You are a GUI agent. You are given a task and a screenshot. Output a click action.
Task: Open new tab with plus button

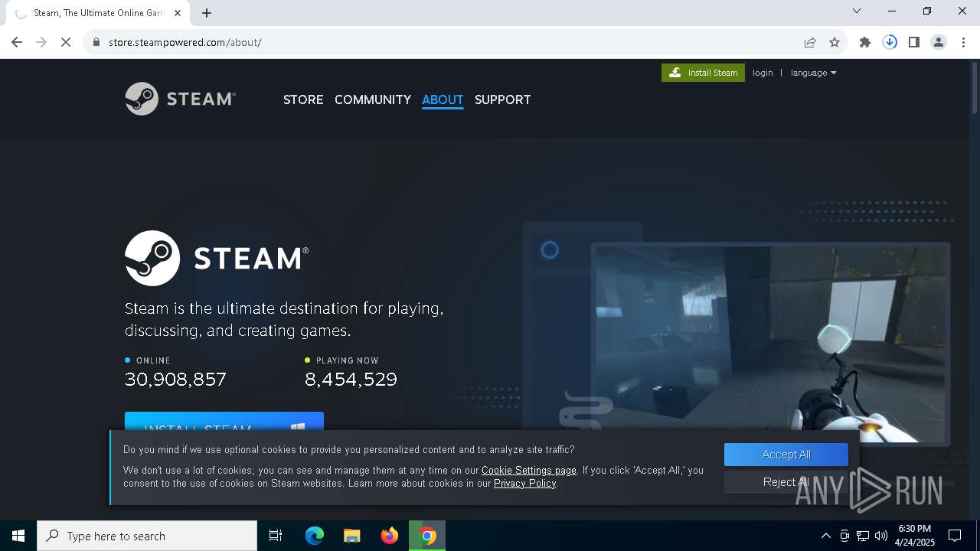pyautogui.click(x=207, y=13)
